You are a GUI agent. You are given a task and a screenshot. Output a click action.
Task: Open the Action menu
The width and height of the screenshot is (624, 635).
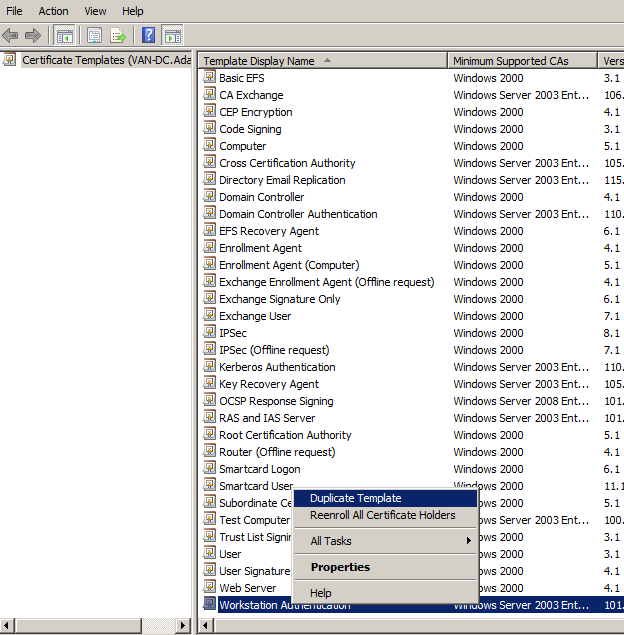tap(53, 11)
